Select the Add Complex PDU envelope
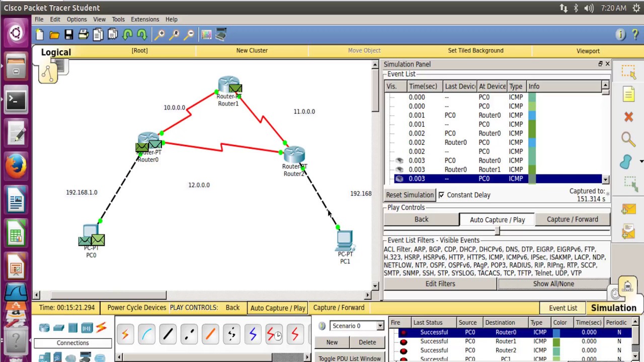This screenshot has height=362, width=644. [x=628, y=231]
